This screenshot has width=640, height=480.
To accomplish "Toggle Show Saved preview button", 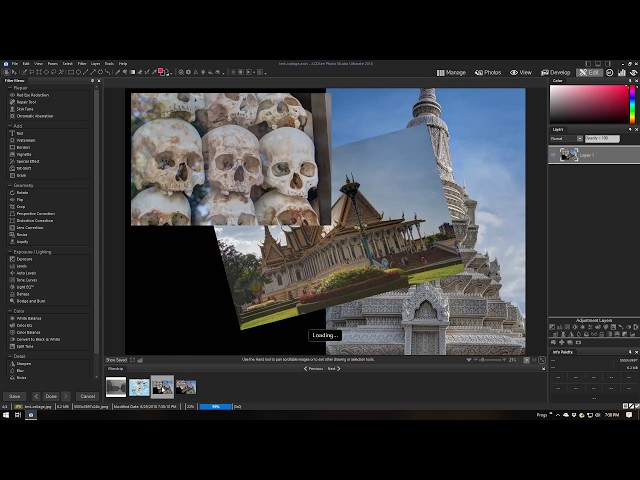I will (116, 360).
